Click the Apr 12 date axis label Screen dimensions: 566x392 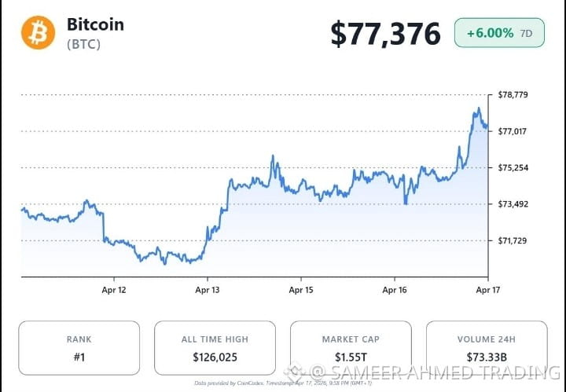(x=114, y=290)
